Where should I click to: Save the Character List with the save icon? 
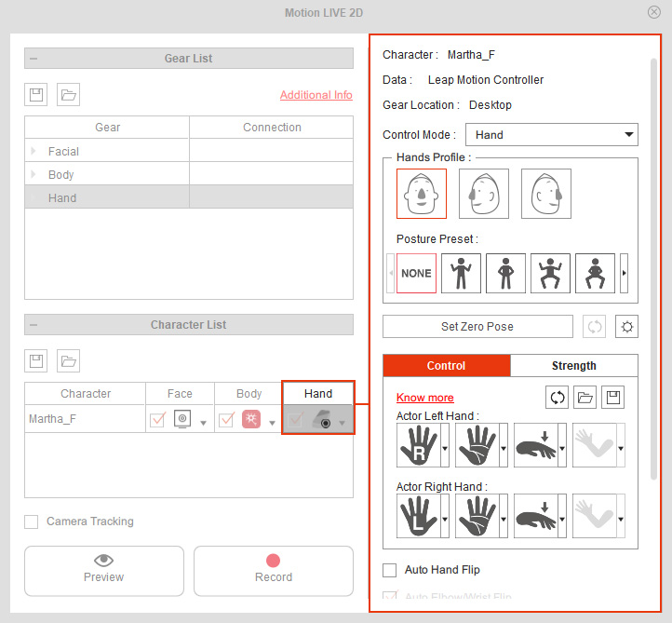tap(36, 361)
